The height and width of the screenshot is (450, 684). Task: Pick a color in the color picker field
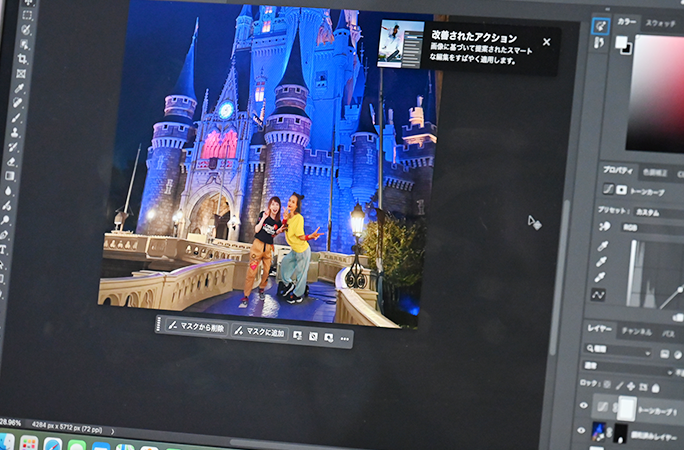[655, 90]
